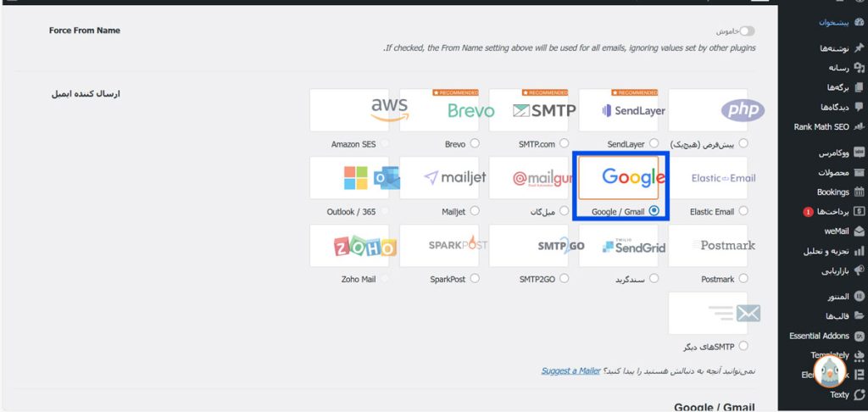Open the Suggest a Mailer link
Image resolution: width=868 pixels, height=412 pixels.
click(570, 370)
